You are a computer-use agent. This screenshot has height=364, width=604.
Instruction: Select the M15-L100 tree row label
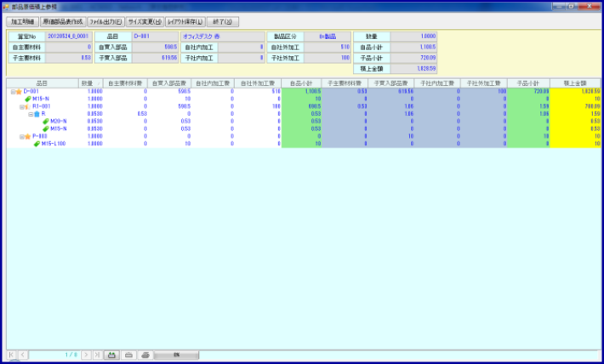tap(54, 144)
